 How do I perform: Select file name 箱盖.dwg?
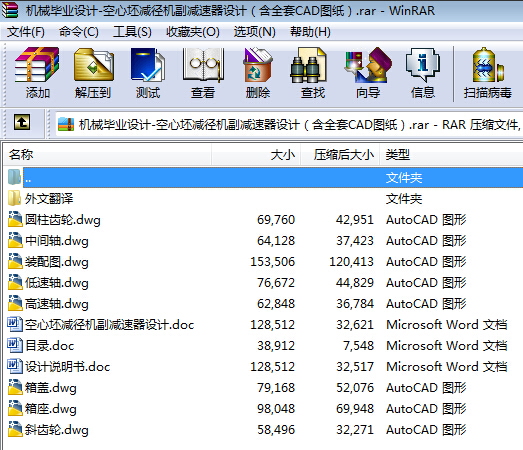click(x=51, y=388)
